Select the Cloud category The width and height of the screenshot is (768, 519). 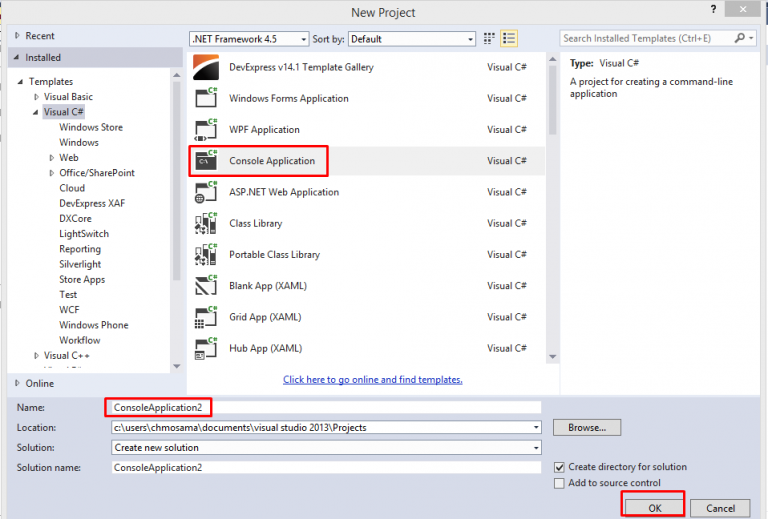[x=72, y=188]
